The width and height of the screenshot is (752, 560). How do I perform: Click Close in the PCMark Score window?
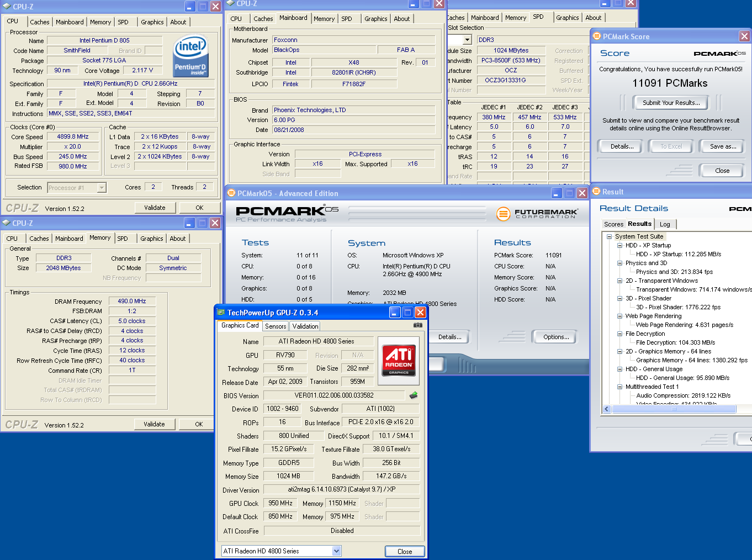[x=722, y=171]
